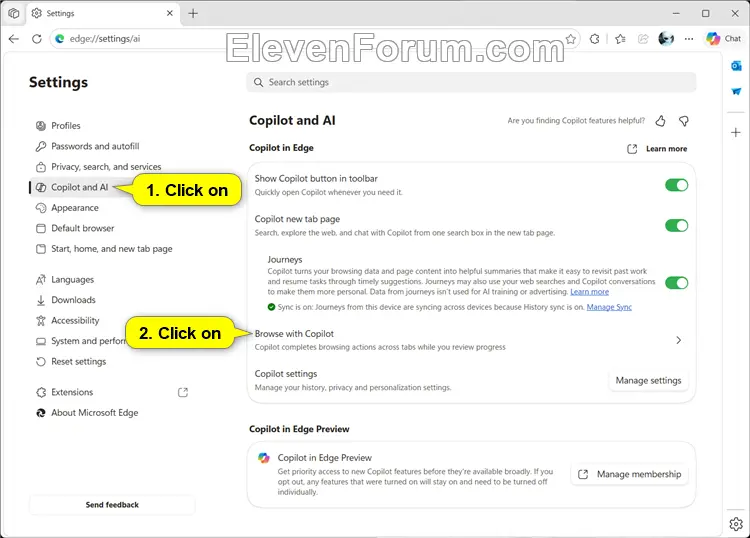Give thumbs up on Copilot features

(661, 121)
